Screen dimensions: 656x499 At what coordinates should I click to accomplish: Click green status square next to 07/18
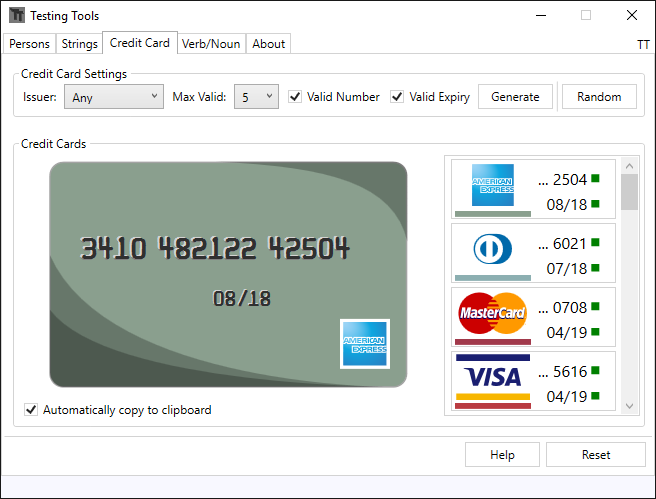click(x=595, y=268)
